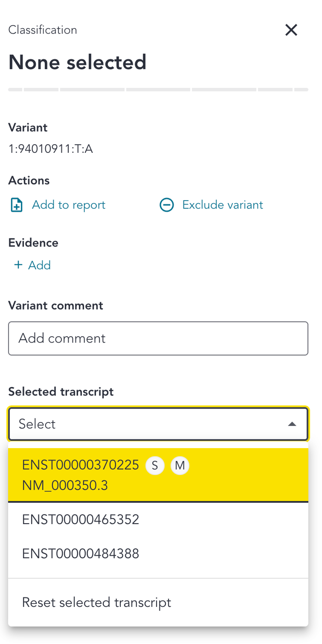Click the NM_000350.3 RefSeq label

65,485
